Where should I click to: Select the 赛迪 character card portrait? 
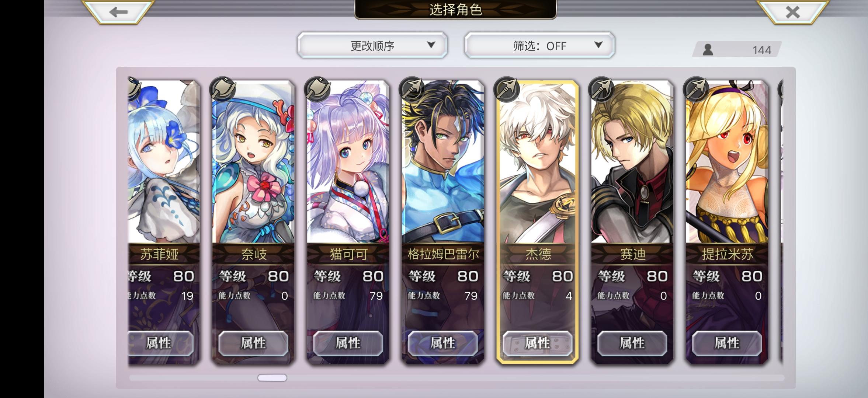[632, 162]
